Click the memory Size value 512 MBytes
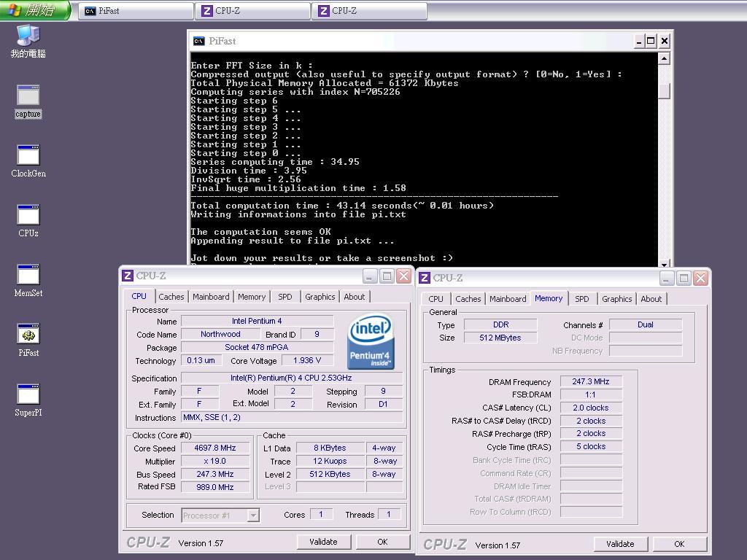The image size is (747, 560). [x=500, y=338]
